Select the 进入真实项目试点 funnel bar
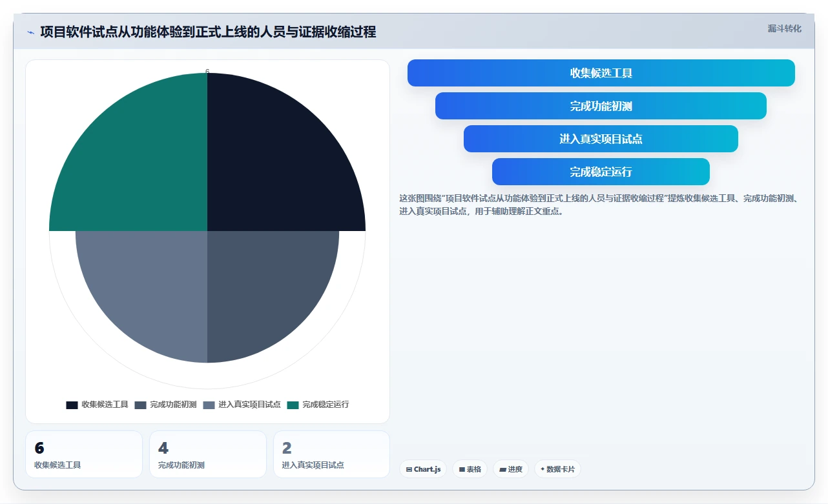The image size is (828, 504). tap(601, 139)
